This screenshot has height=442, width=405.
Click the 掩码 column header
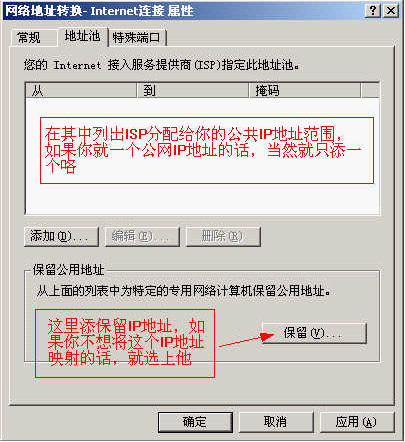[305, 90]
